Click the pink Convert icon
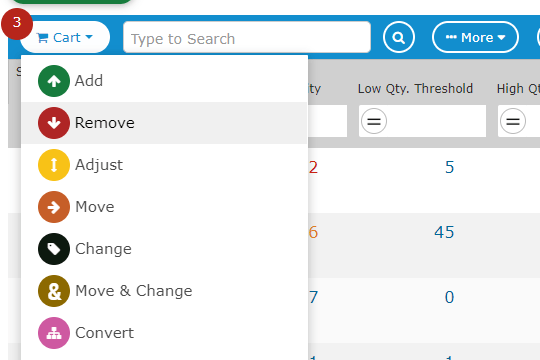This screenshot has width=540, height=360. click(x=54, y=333)
